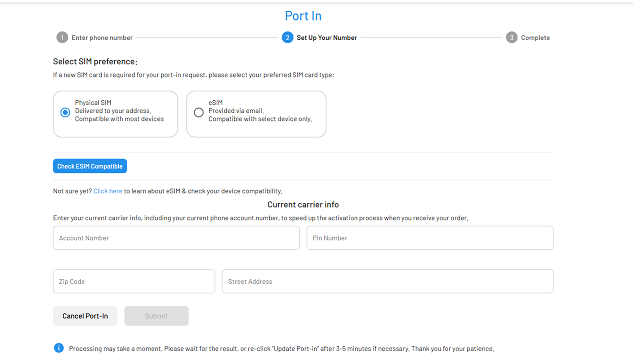This screenshot has width=633, height=364.
Task: Click the Port In page heading
Action: 303,15
